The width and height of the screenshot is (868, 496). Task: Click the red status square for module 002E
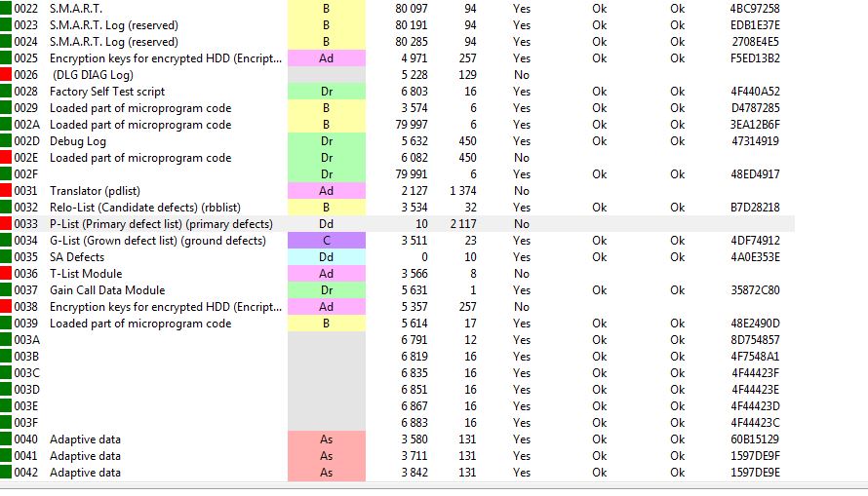pos(6,158)
